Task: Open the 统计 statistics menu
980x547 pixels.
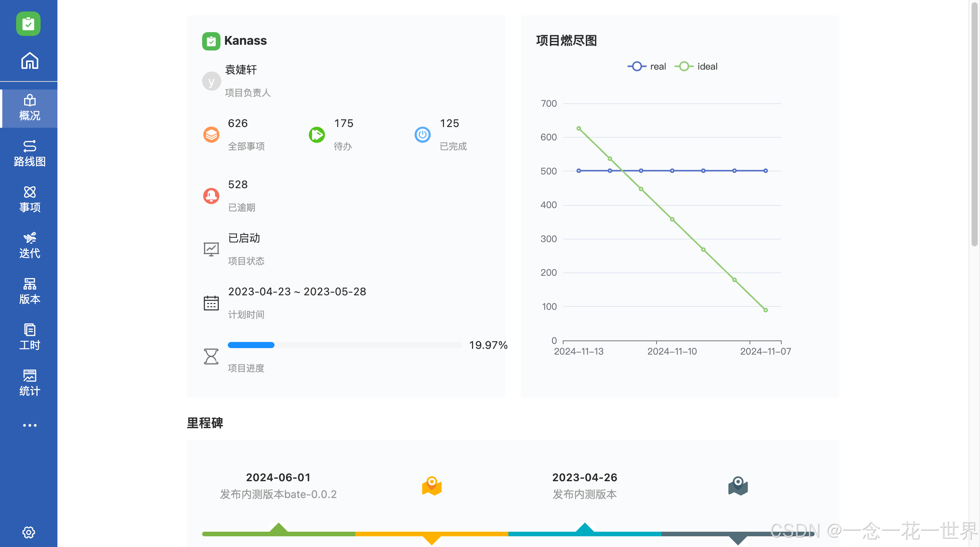Action: pos(29,383)
